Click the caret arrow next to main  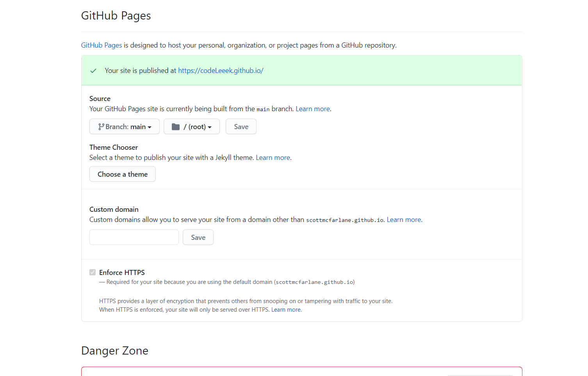[x=150, y=127]
